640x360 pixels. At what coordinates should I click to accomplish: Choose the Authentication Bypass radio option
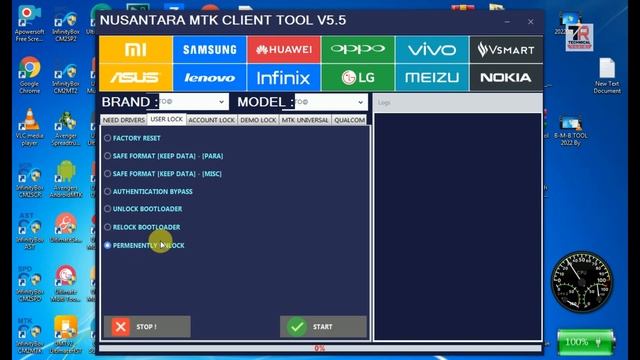[148, 191]
